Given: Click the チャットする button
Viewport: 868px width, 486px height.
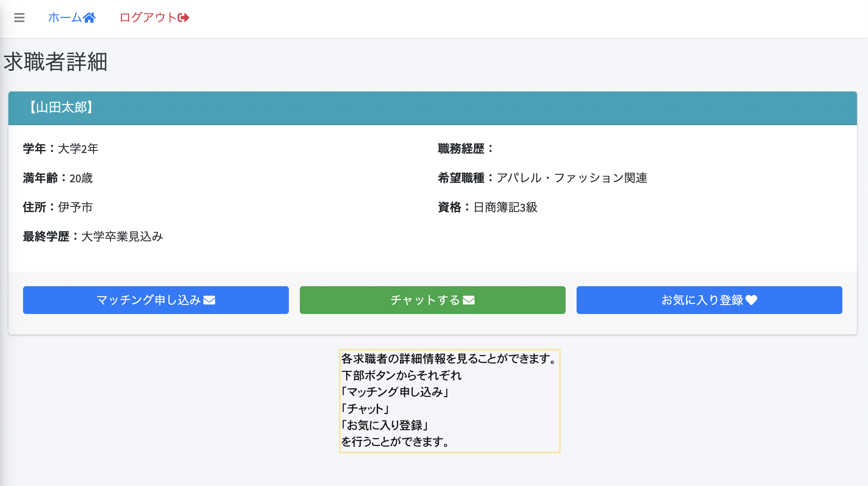Looking at the screenshot, I should point(432,300).
